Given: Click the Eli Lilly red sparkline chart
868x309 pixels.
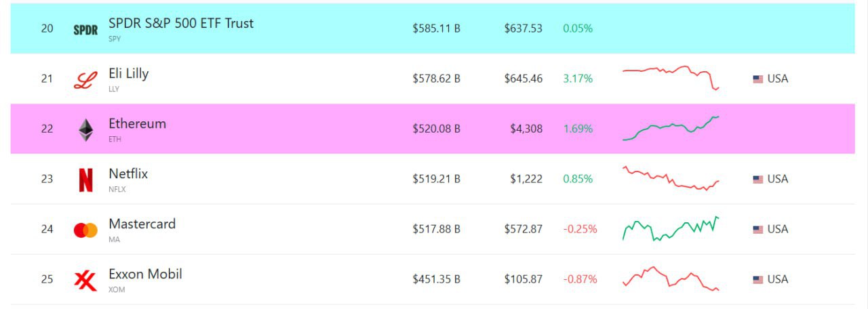Looking at the screenshot, I should (671, 78).
